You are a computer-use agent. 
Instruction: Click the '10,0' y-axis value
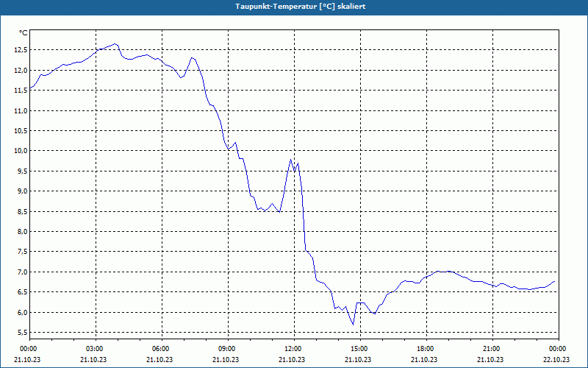21,151
